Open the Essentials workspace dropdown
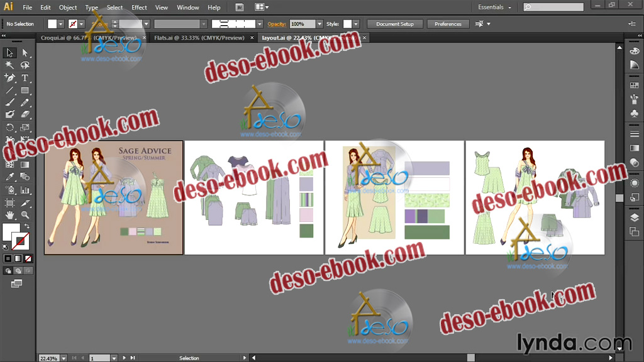Image resolution: width=644 pixels, height=362 pixels. point(494,7)
